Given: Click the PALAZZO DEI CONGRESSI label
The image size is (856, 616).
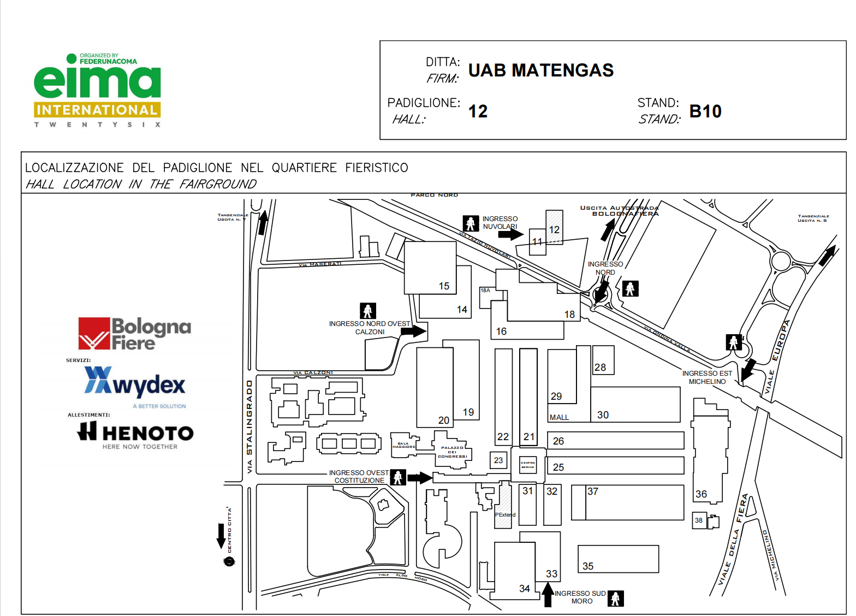Looking at the screenshot, I should [x=452, y=452].
